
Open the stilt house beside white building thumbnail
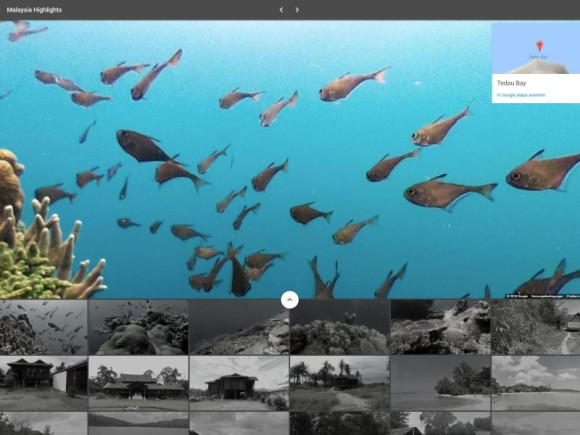coord(44,383)
